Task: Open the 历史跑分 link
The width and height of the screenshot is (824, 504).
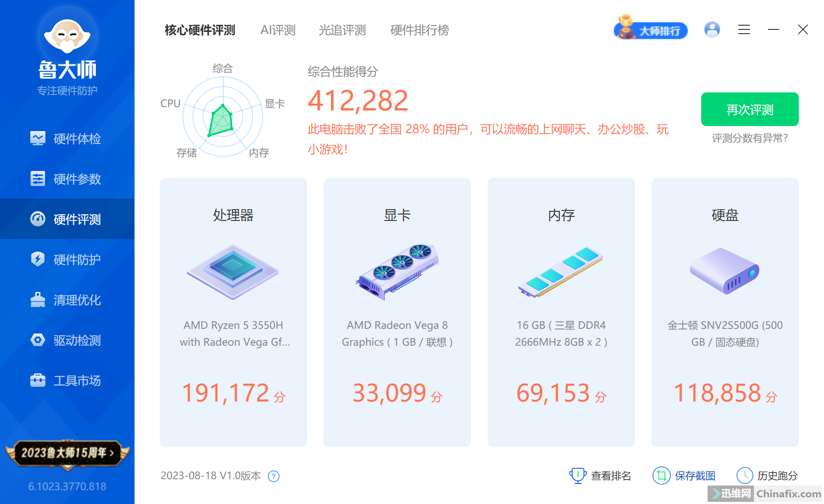Action: point(777,476)
